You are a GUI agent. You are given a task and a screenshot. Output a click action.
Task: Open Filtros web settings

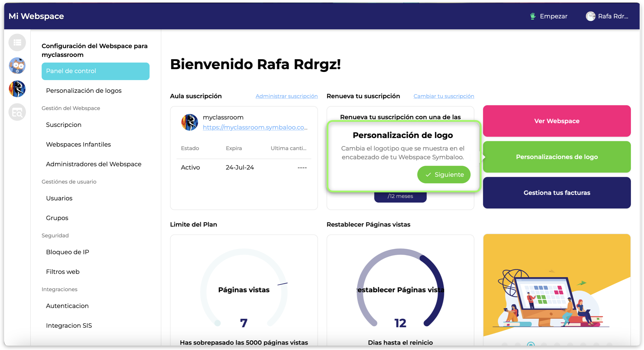tap(62, 272)
